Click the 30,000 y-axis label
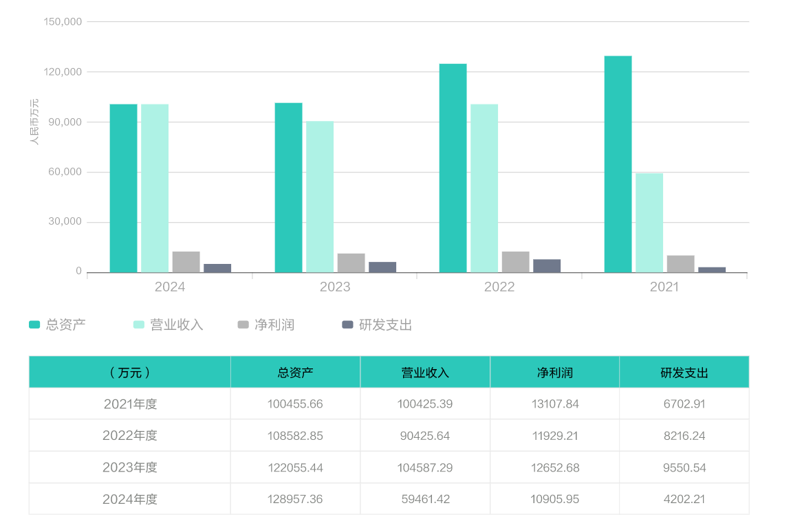Screen dimensions: 791x532 tap(65, 221)
